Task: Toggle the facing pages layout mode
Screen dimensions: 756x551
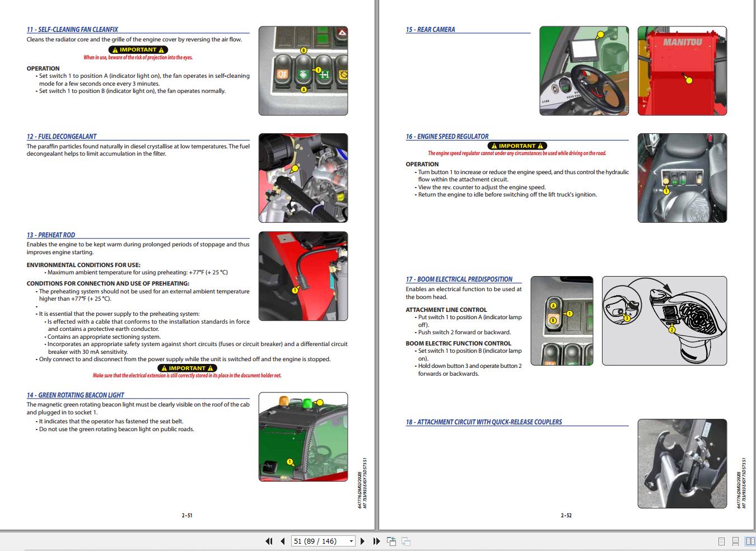Action: tap(749, 541)
